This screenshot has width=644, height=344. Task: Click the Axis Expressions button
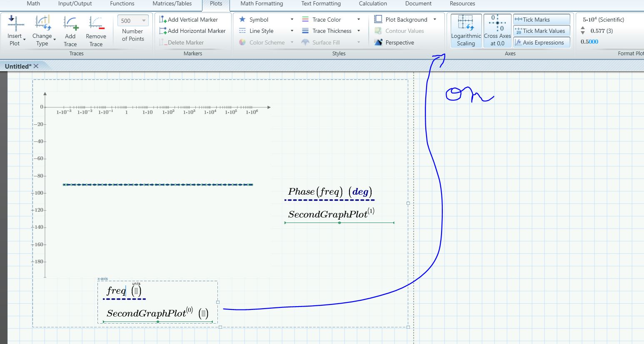[542, 42]
